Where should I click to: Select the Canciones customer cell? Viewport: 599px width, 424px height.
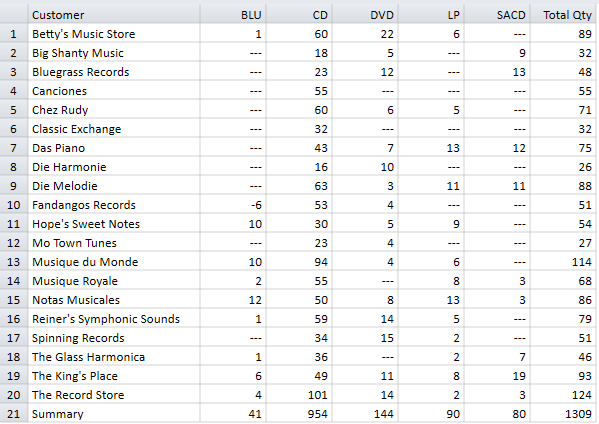coord(114,91)
